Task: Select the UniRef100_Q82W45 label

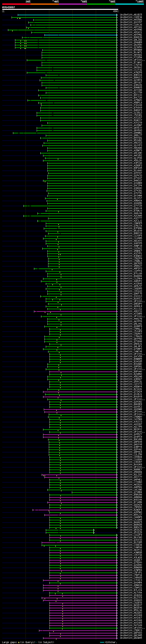Action: click(x=131, y=638)
